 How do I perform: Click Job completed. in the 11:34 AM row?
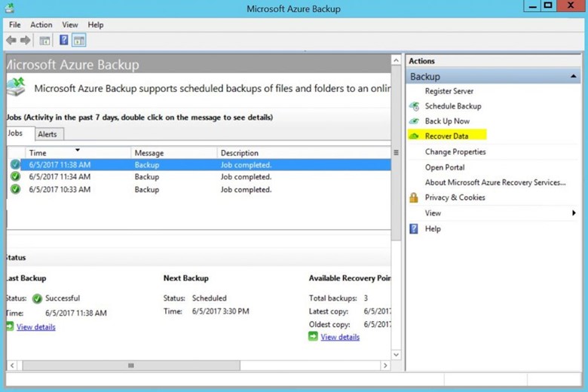pyautogui.click(x=246, y=176)
